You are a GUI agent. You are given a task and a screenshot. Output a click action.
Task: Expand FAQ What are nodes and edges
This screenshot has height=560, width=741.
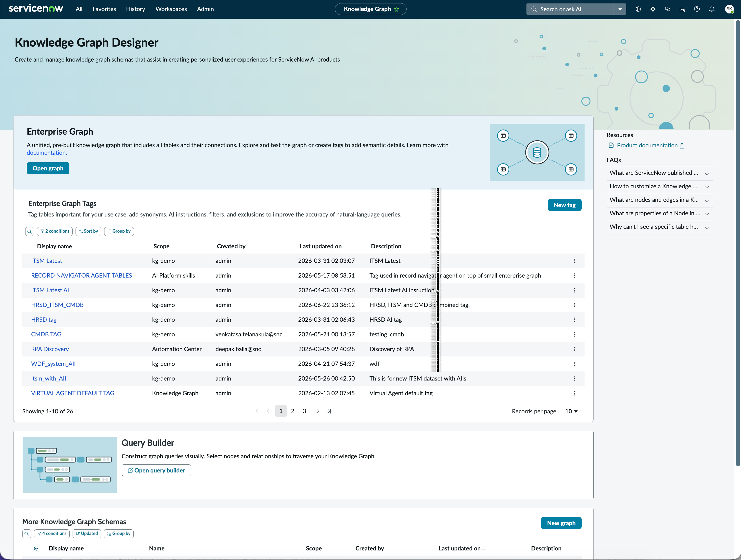point(660,200)
